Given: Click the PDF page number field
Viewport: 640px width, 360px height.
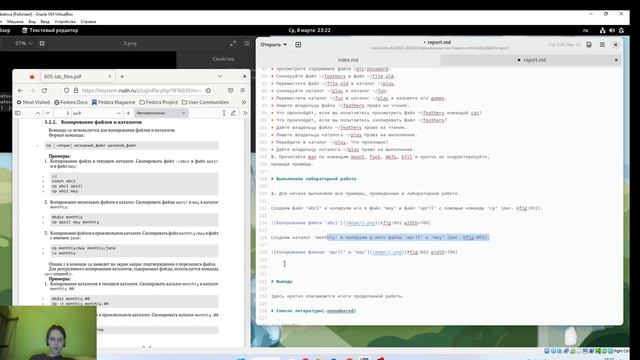Looking at the screenshot, I should [63, 113].
